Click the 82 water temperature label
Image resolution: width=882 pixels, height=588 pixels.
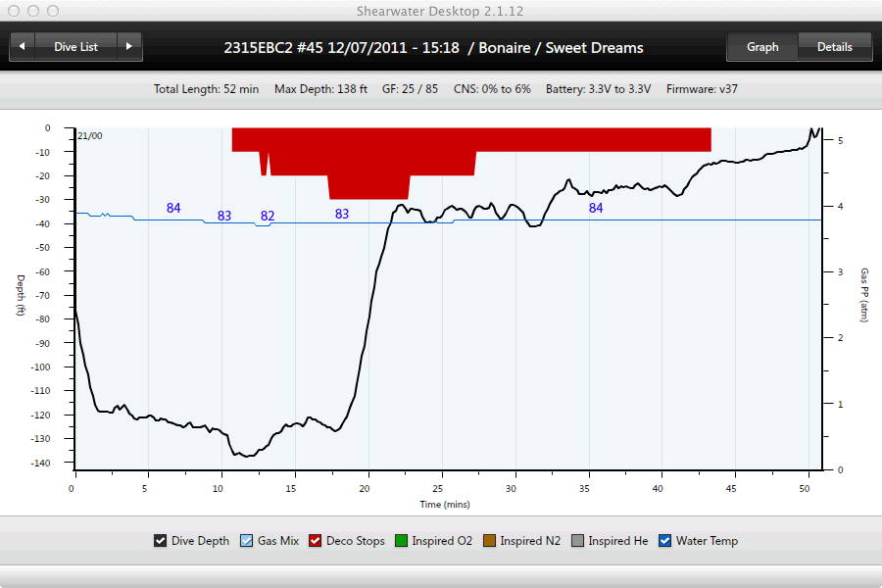[268, 216]
